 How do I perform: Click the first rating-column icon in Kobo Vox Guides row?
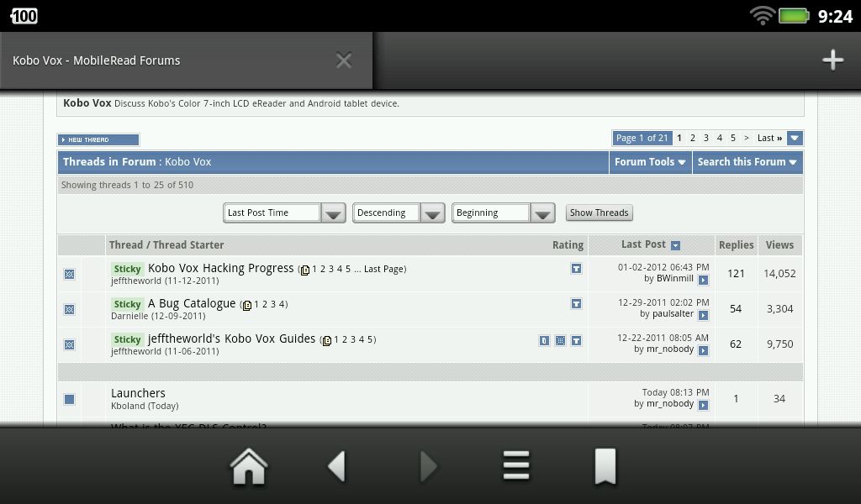point(544,340)
